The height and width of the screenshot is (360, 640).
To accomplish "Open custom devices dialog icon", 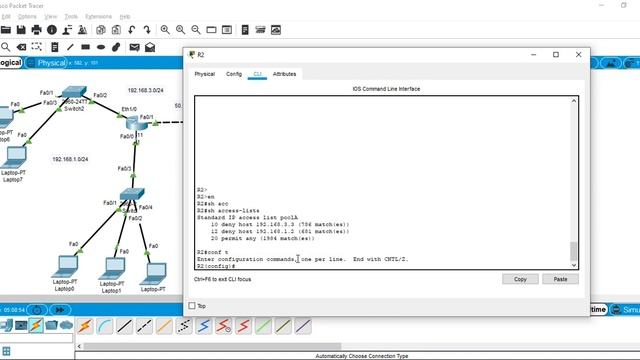I will pyautogui.click(x=227, y=30).
